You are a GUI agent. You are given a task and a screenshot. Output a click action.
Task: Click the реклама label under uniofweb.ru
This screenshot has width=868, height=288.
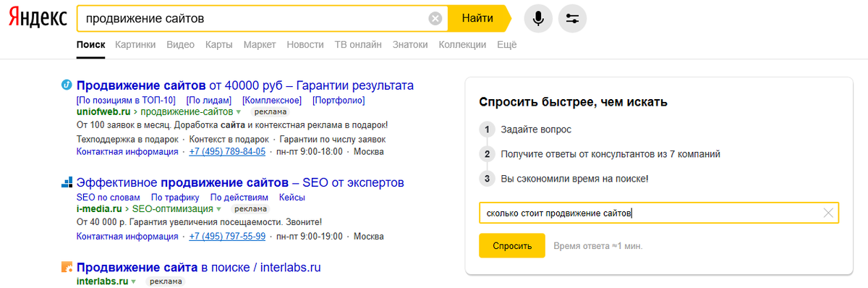point(271,112)
